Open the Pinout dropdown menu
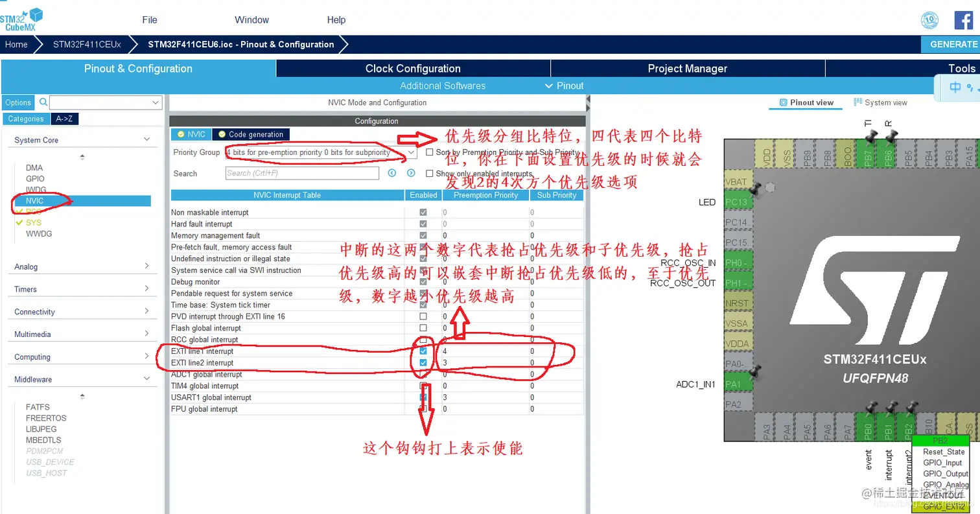Screen dimensions: 980x514 (564, 86)
